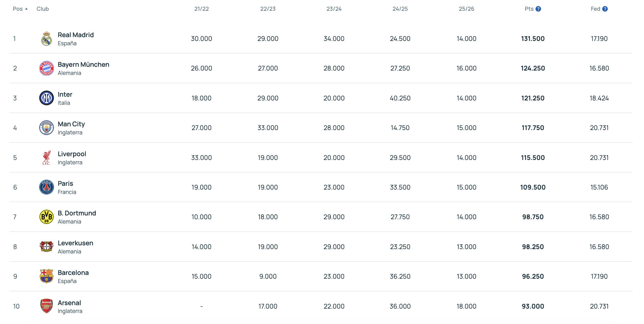Open the Barcelona club link
The image size is (644, 324).
coord(73,273)
